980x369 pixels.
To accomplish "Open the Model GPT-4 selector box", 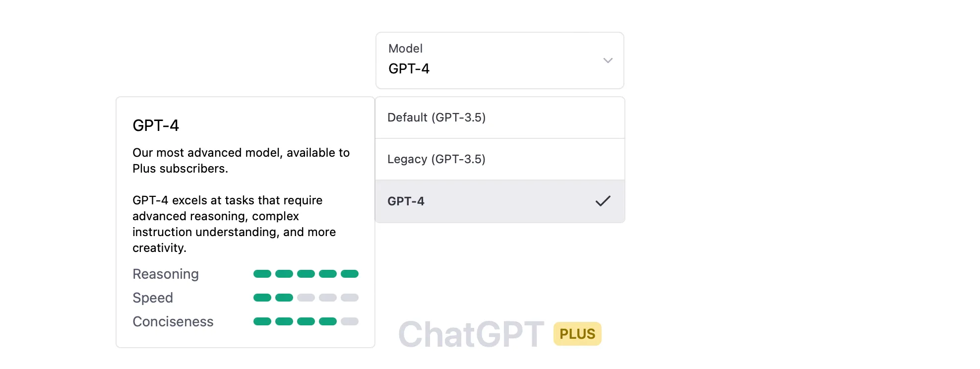I will coord(499,61).
